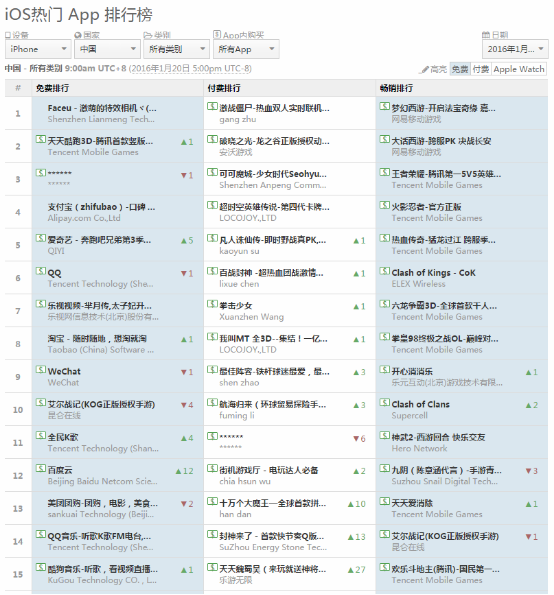
Task: Toggle the Apple Watch highlight button
Action: 519,69
